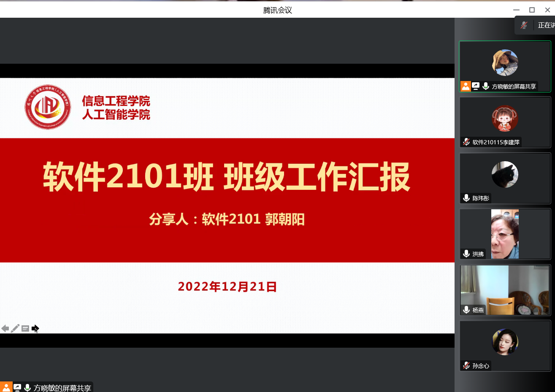Select 洪拂's video thumbnail
The width and height of the screenshot is (555, 392).
tap(505, 234)
